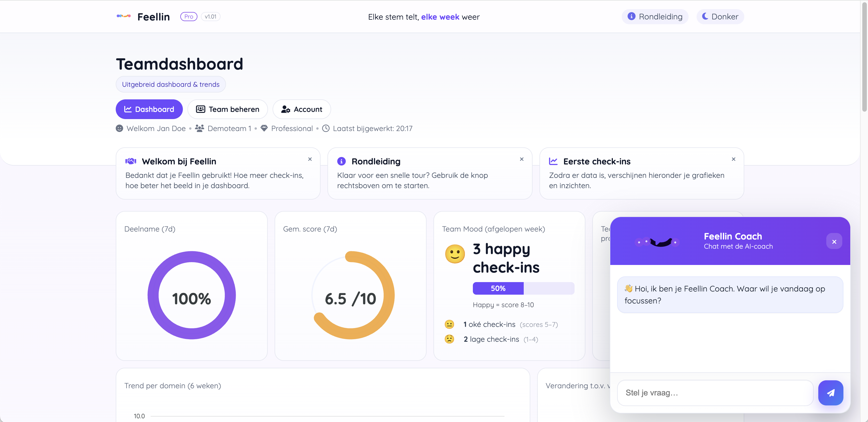Dismiss the Welkom bij Feellin card
The image size is (868, 422).
click(310, 159)
